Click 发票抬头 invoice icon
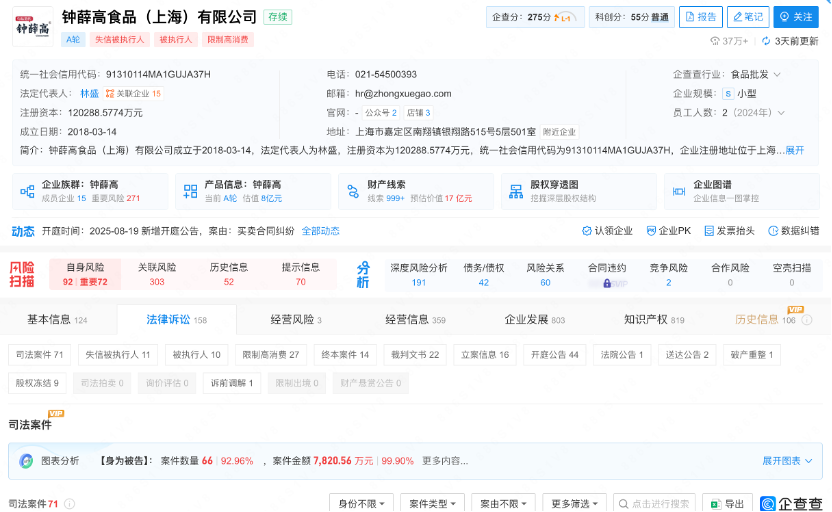The width and height of the screenshot is (832, 512). [709, 231]
